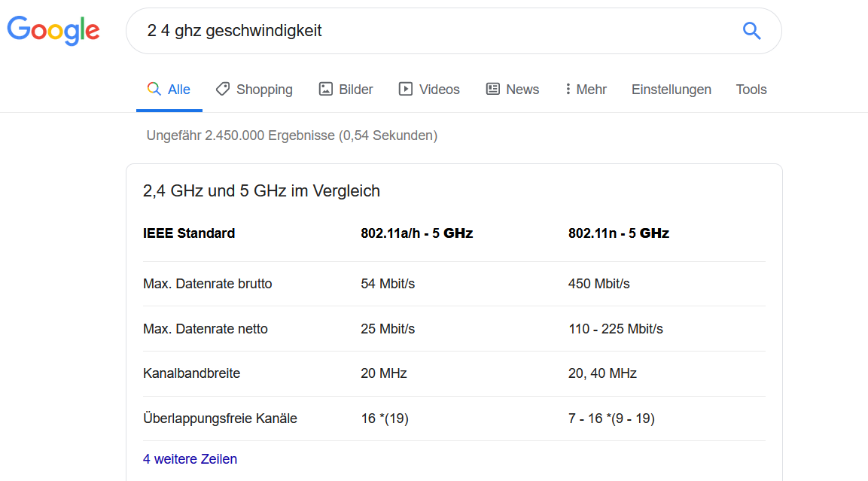
Task: Open the Tools options
Action: click(751, 90)
